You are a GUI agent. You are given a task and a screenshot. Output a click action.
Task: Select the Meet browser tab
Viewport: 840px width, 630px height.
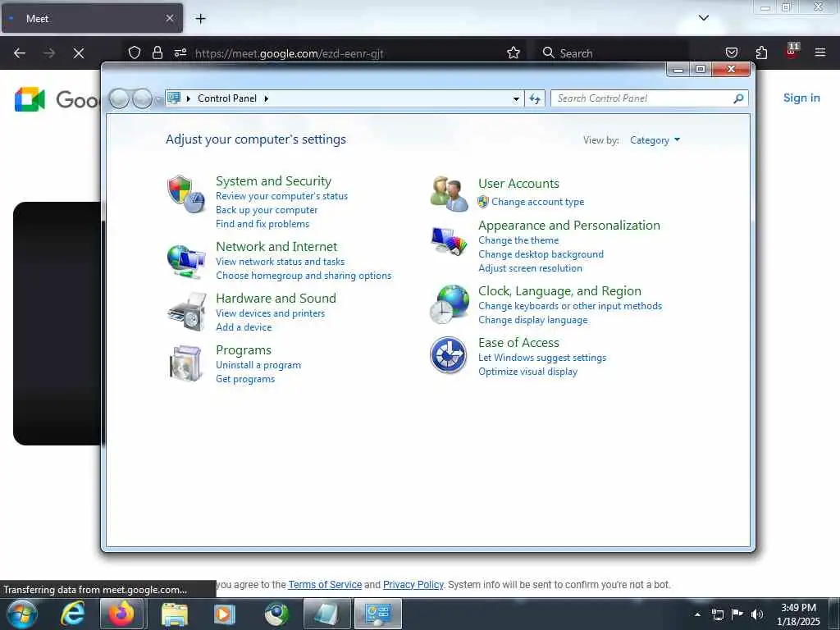[x=92, y=18]
